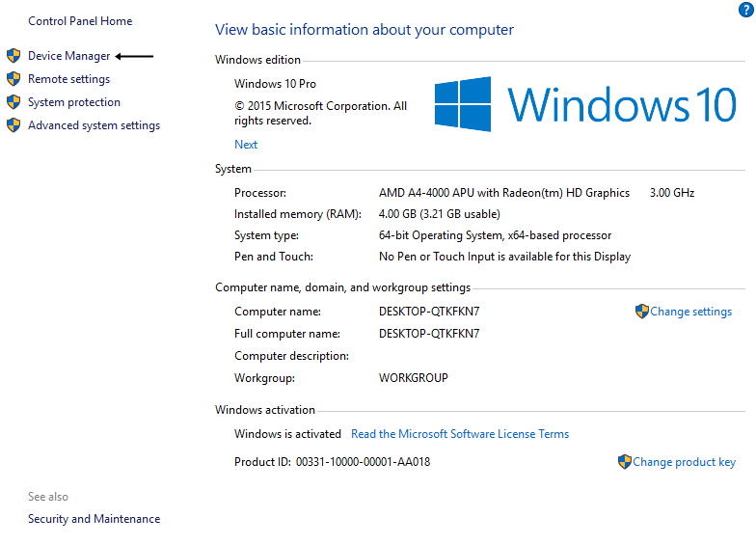Click the Pen and Touch: label
The image size is (756, 545).
274,257
